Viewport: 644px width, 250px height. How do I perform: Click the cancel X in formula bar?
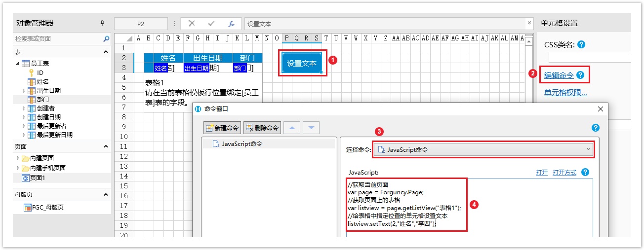point(192,23)
